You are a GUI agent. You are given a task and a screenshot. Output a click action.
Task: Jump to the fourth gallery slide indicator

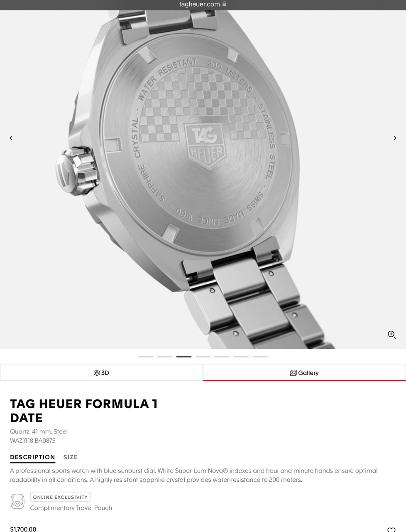203,357
